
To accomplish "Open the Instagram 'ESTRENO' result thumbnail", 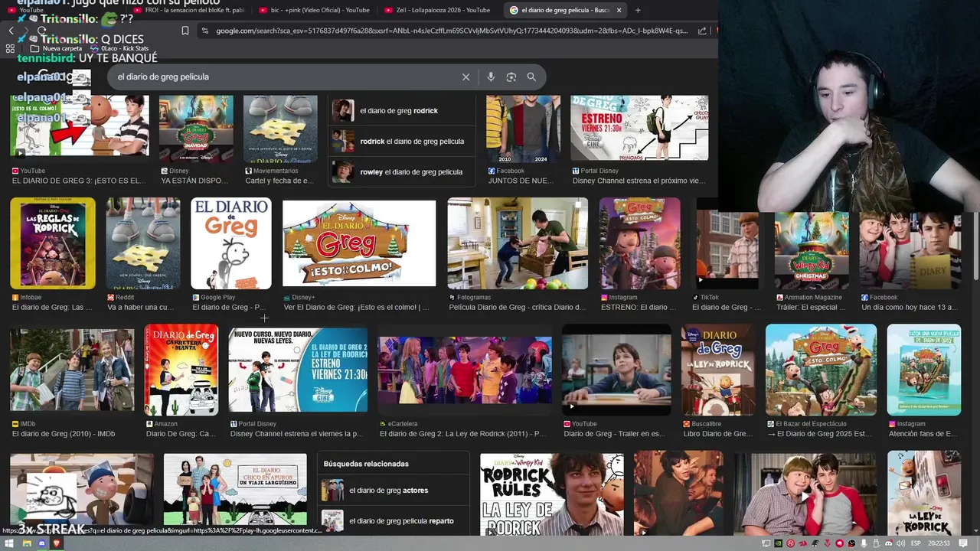I will click(x=640, y=243).
